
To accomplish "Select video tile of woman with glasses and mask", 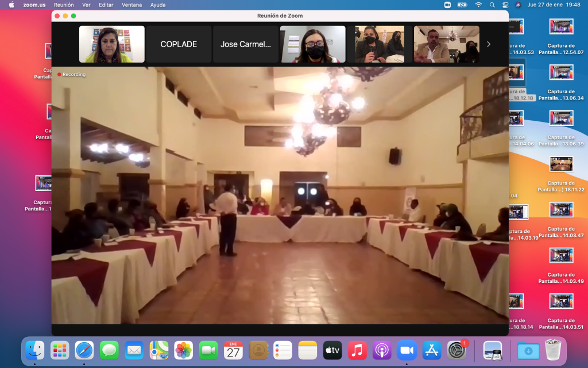I will [x=313, y=44].
